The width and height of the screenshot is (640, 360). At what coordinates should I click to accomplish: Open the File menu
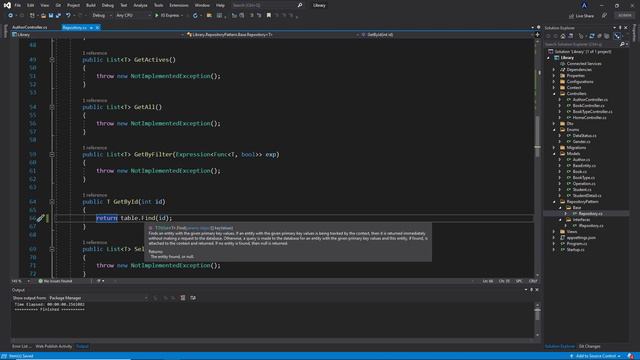(18, 5)
